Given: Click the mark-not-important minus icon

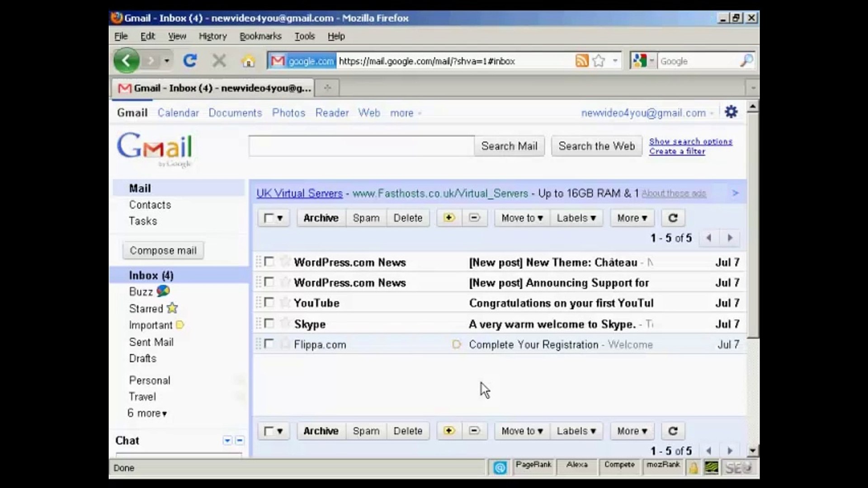Looking at the screenshot, I should (474, 218).
